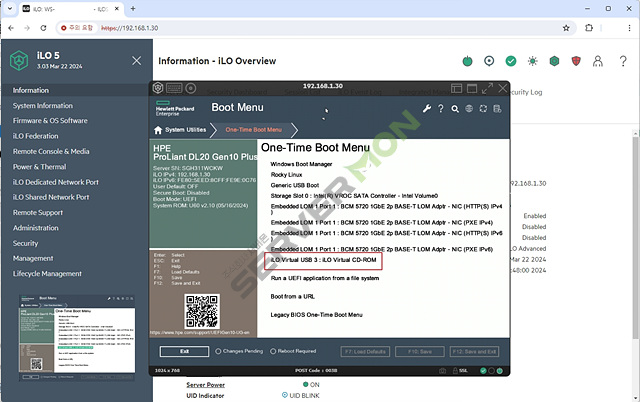The width and height of the screenshot is (640, 402).
Task: Click the Exit button in Boot Menu
Action: click(184, 351)
